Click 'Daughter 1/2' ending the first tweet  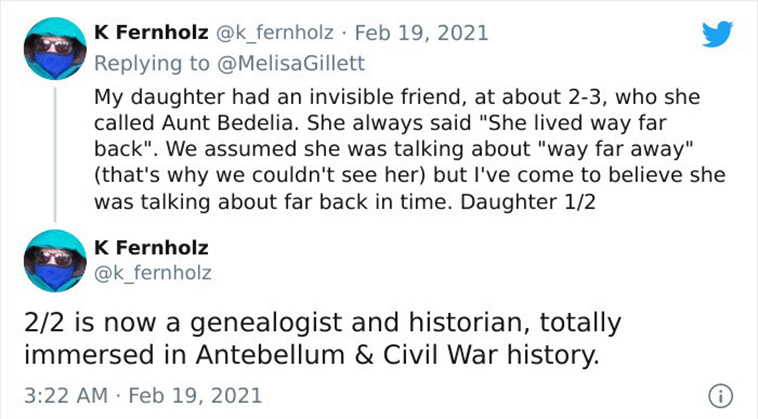[528, 202]
